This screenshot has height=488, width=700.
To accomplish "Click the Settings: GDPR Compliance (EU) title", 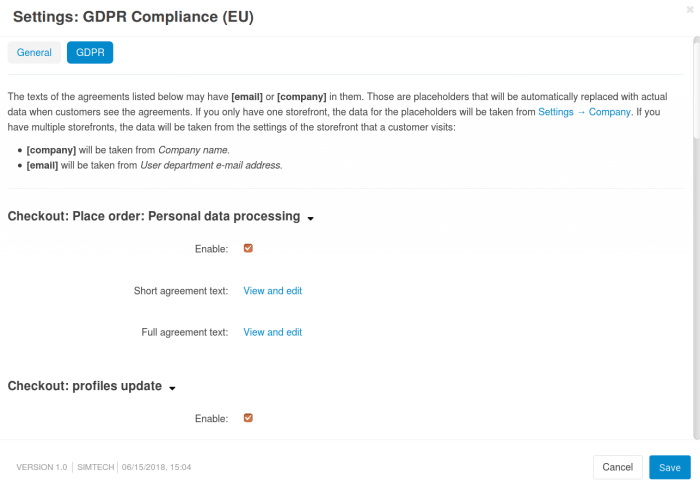I will pos(132,16).
